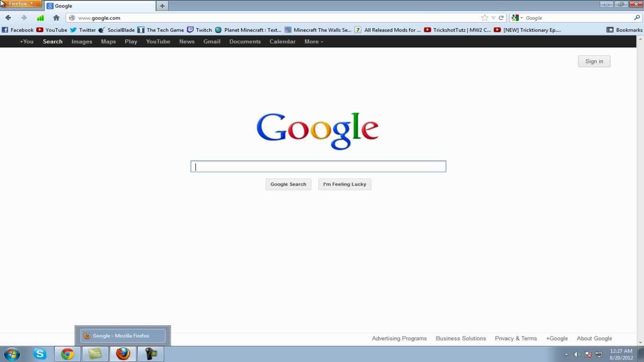This screenshot has width=644, height=362.
Task: Open Skype from the taskbar
Action: coord(40,354)
